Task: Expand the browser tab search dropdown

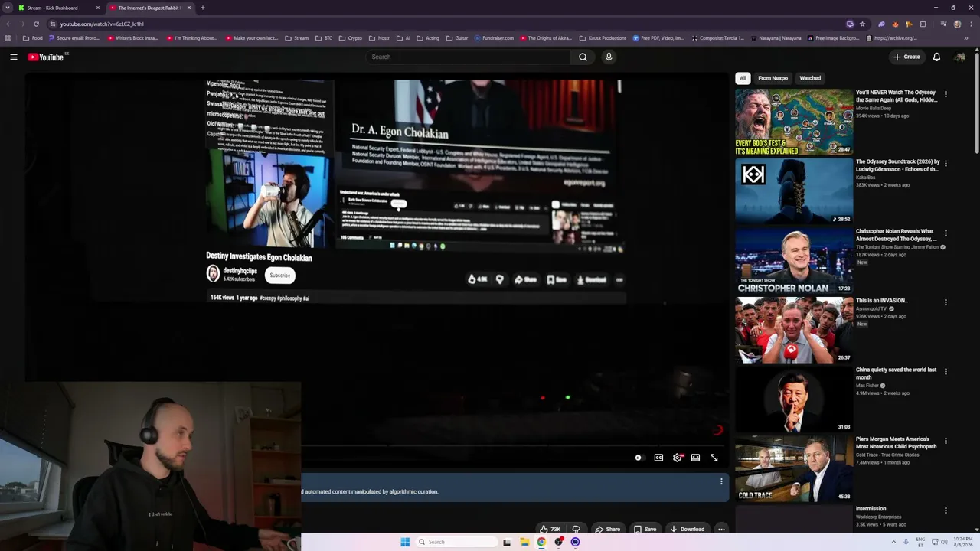Action: [x=8, y=8]
